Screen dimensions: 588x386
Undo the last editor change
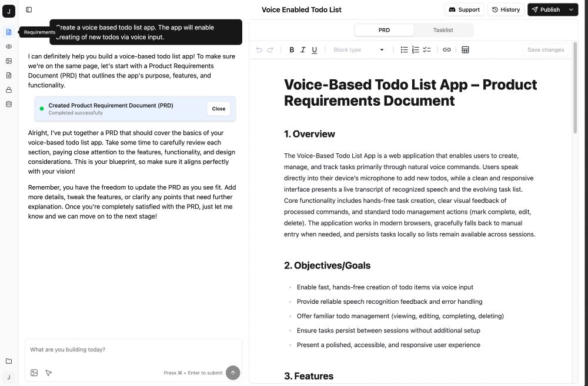tap(259, 49)
